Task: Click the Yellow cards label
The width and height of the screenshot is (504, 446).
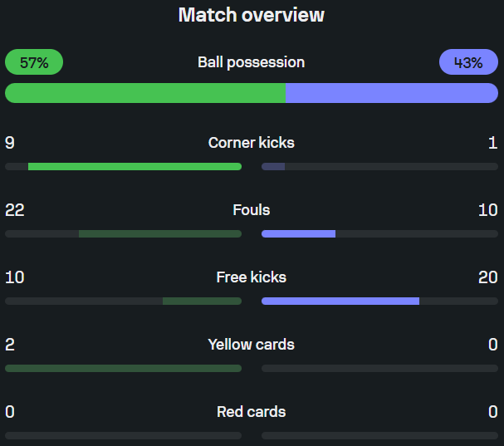Action: [x=252, y=345]
